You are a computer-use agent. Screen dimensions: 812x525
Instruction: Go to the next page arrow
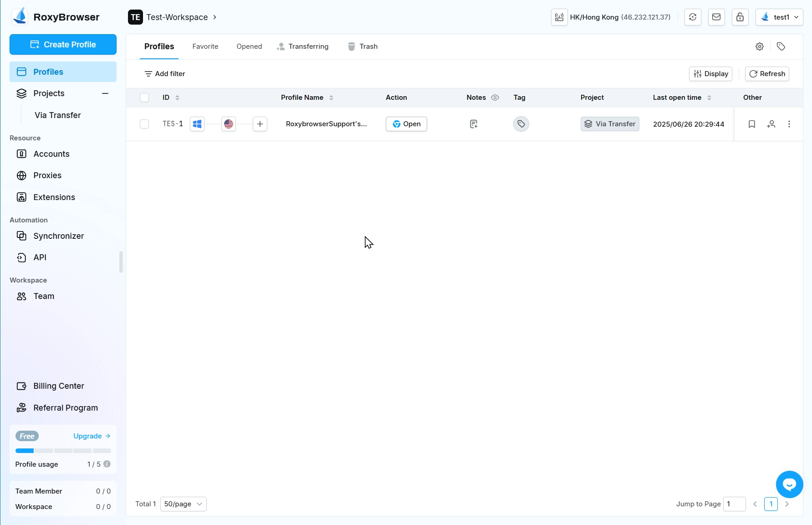coord(787,504)
